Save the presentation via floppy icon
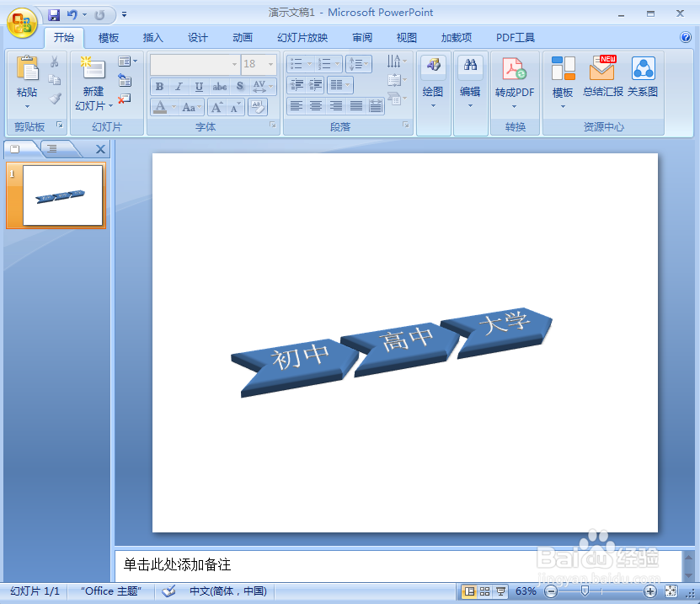The width and height of the screenshot is (700, 604). click(x=54, y=15)
